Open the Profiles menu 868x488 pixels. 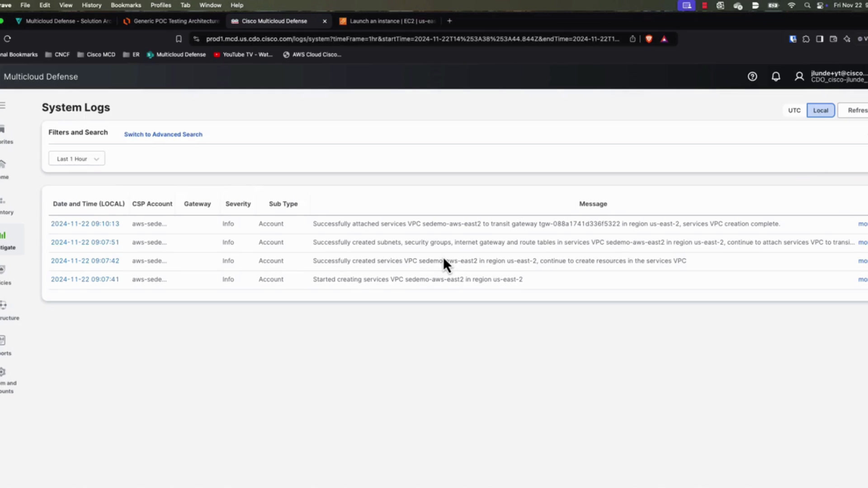click(x=160, y=5)
